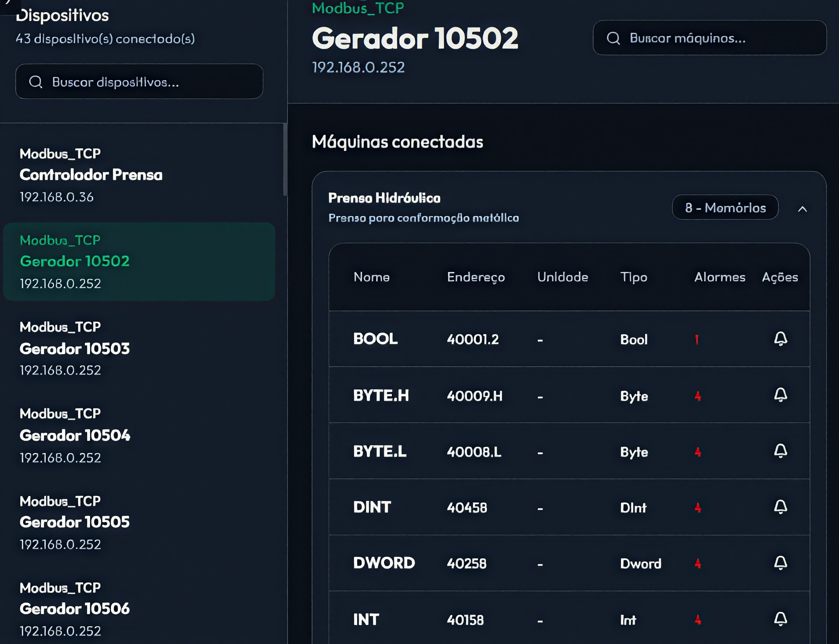Click the 43 dispositivo(s) conectado(s) label
This screenshot has height=644, width=839.
click(x=105, y=39)
